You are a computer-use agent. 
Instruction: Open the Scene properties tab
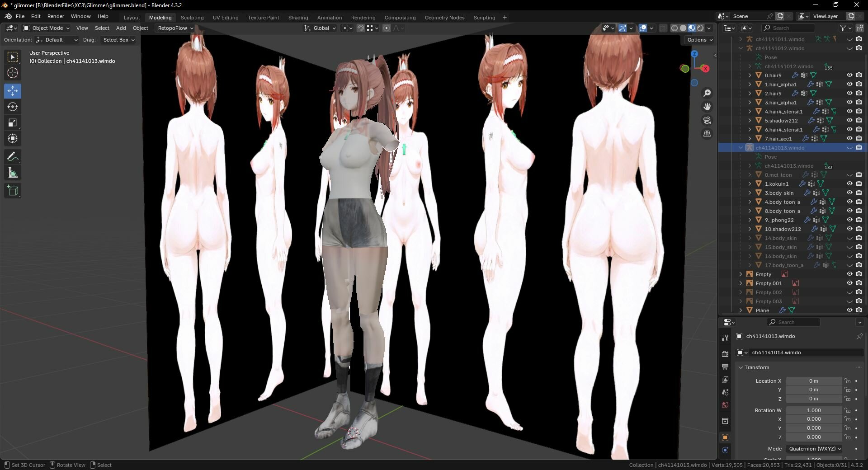click(x=725, y=392)
